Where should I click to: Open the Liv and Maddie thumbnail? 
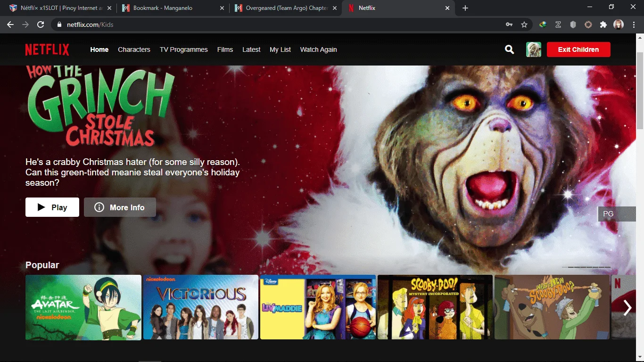click(x=318, y=307)
